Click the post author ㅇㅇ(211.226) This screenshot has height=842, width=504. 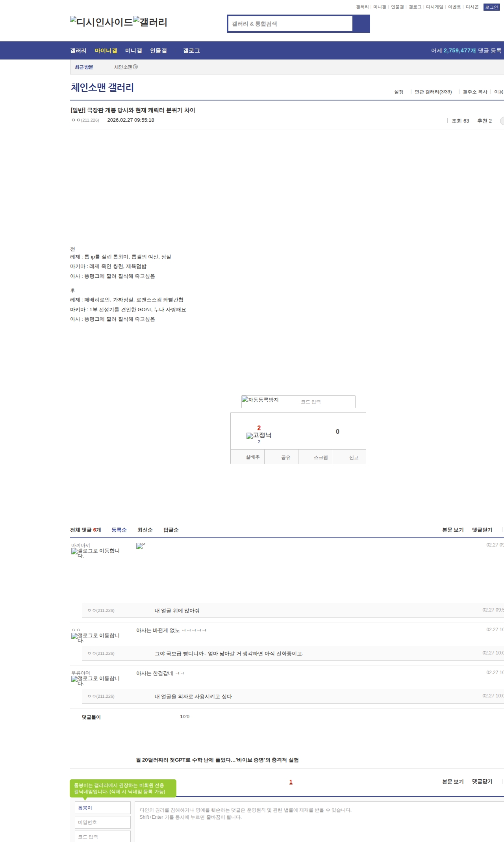pos(85,120)
